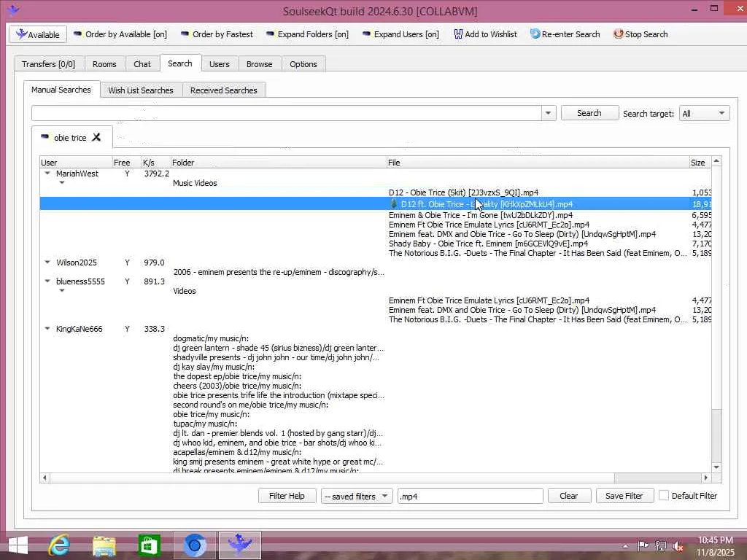This screenshot has height=560, width=747.
Task: Open the Received Searches tab
Action: [223, 90]
